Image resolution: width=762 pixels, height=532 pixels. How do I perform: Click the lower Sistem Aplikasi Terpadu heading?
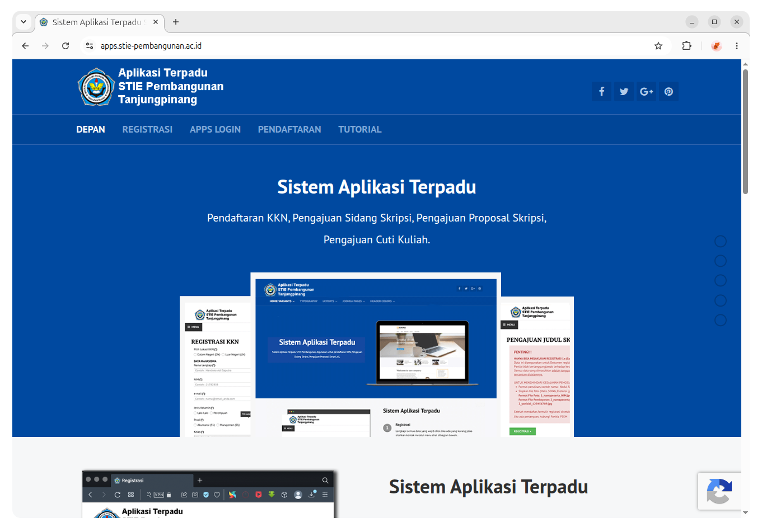click(x=488, y=487)
